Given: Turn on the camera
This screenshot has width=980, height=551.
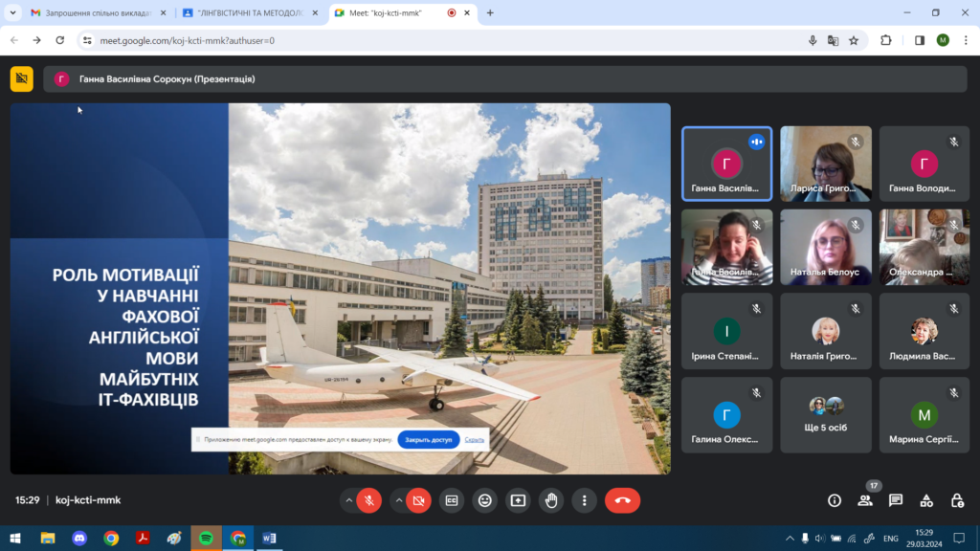Looking at the screenshot, I should [418, 500].
